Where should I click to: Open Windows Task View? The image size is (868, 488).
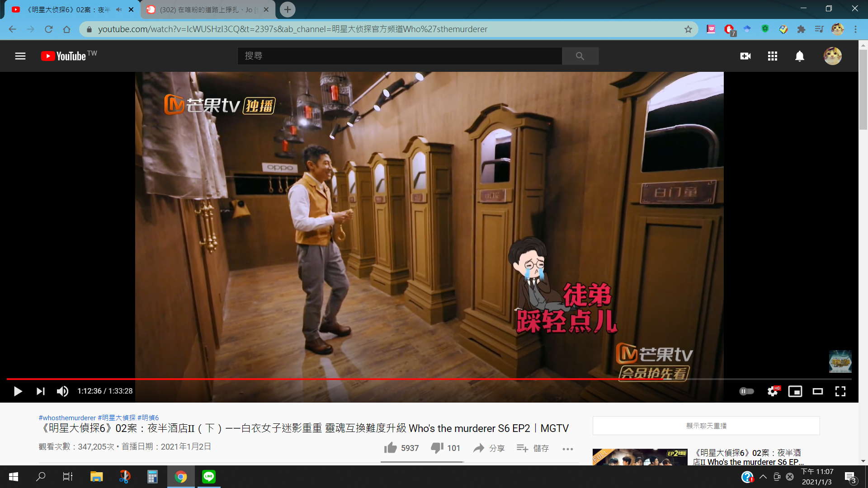click(x=68, y=477)
